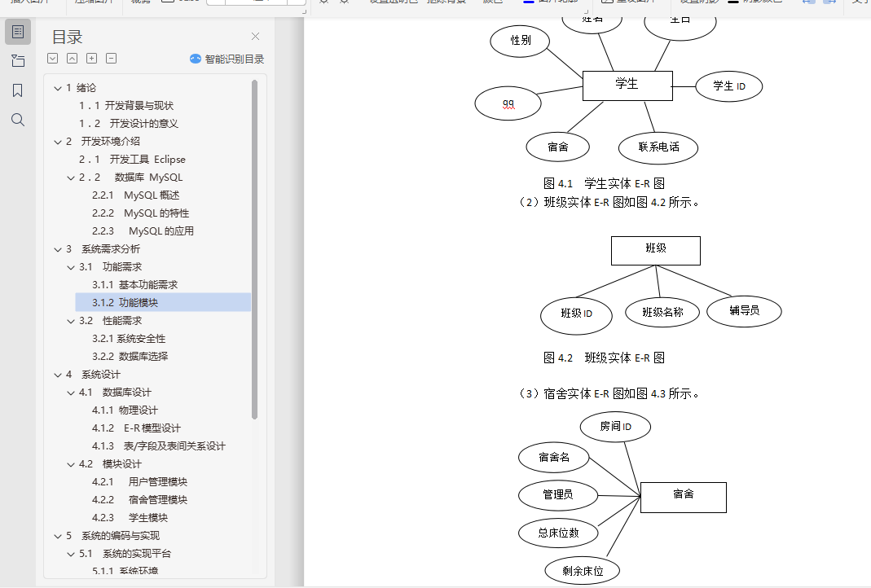Select the 学生 entity rectangle
Viewport: 871px width, 588px height.
627,86
